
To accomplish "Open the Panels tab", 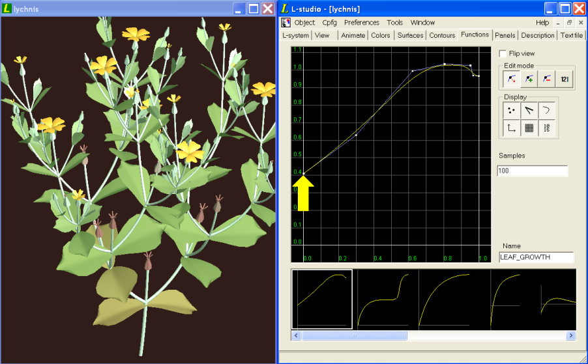I will coord(505,35).
